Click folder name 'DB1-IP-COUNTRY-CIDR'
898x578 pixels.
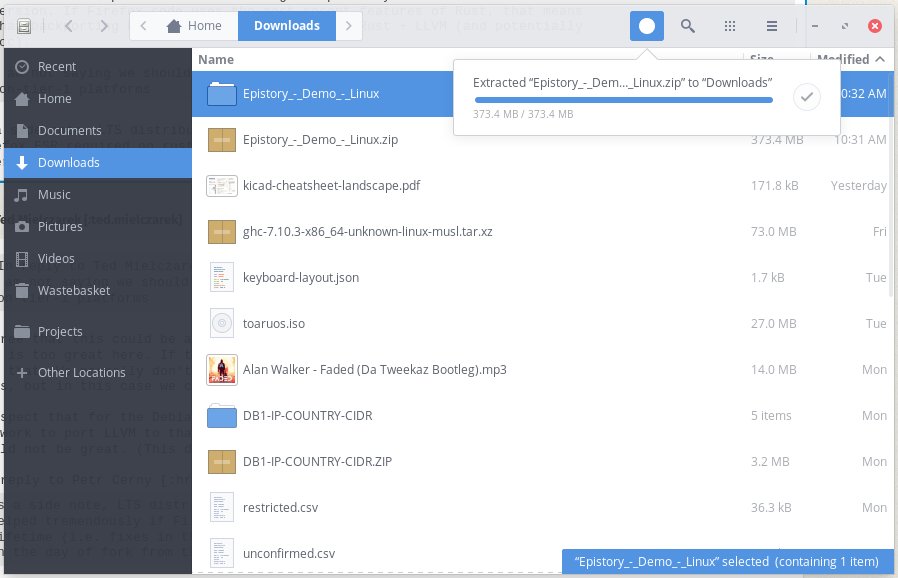coord(308,415)
